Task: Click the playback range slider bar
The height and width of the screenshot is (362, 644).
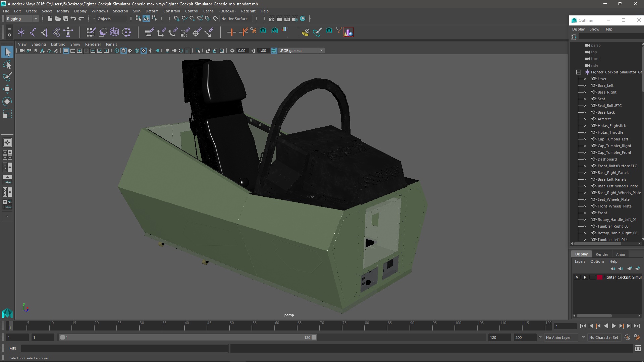Action: pyautogui.click(x=188, y=338)
